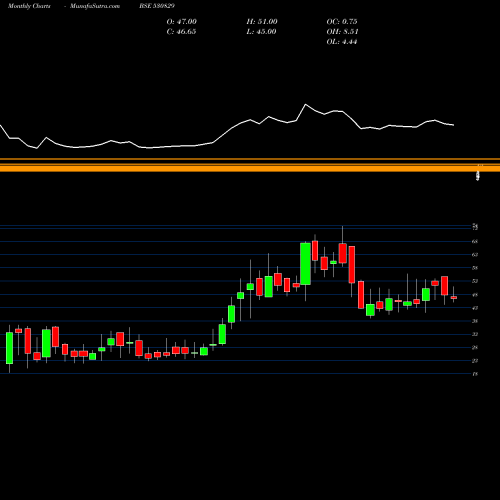Click the 68 price axis label
This screenshot has height=500, width=500.
click(475, 241)
